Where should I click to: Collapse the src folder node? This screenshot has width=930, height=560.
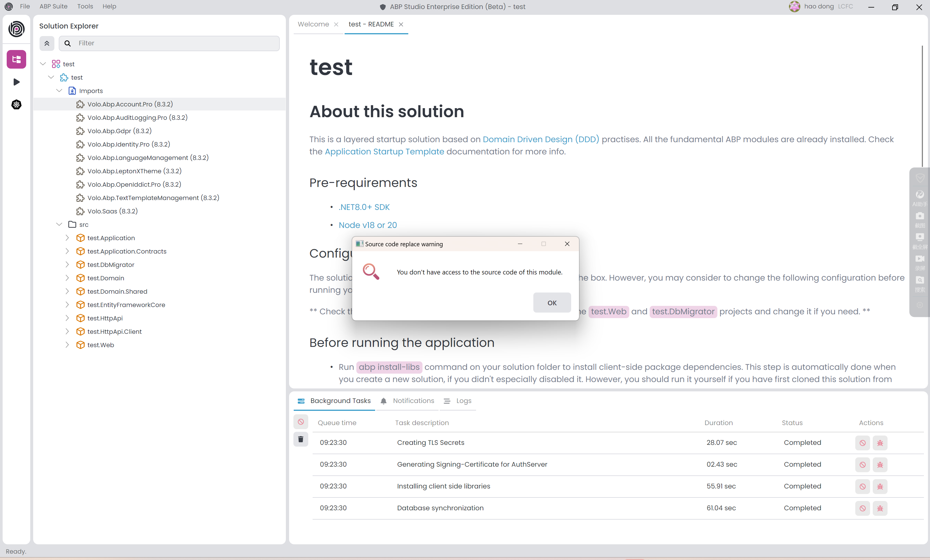[x=59, y=224]
